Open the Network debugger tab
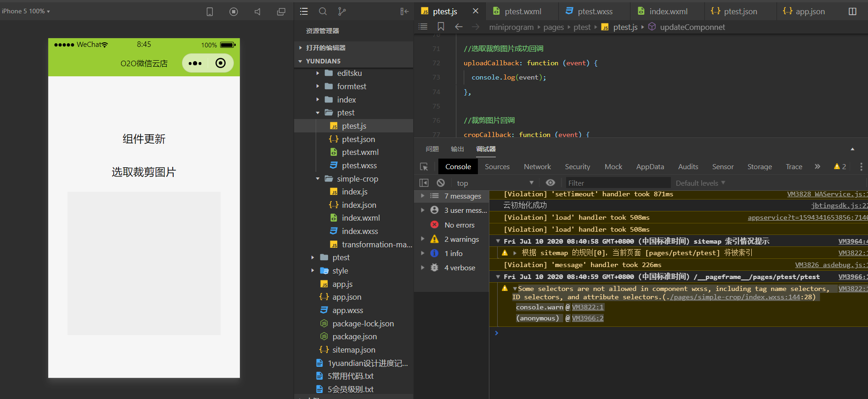The image size is (868, 399). point(537,167)
